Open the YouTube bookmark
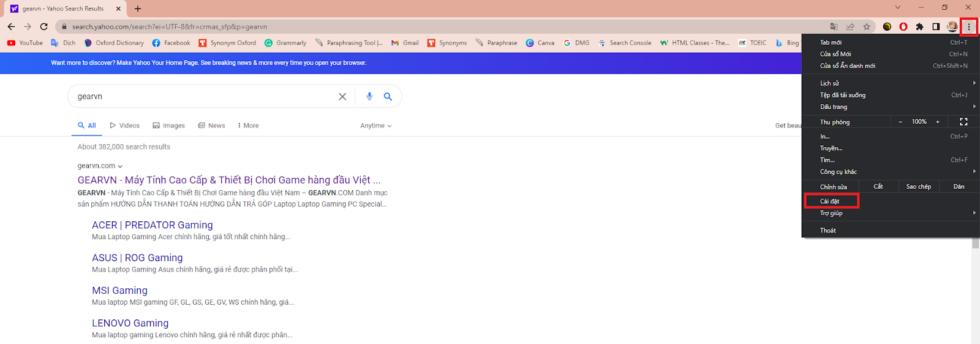This screenshot has height=344, width=980. coord(25,43)
